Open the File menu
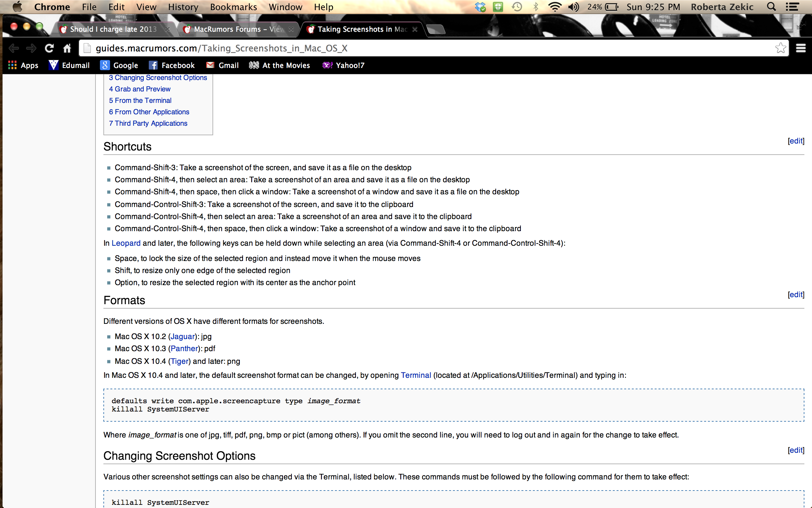Screen dimensions: 812x508 coord(89,7)
